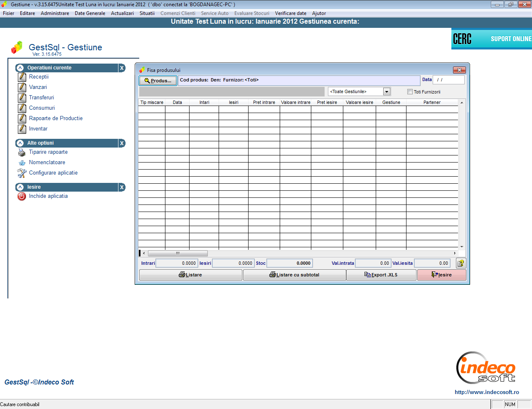Click the help icon beside Val.iesita

461,263
